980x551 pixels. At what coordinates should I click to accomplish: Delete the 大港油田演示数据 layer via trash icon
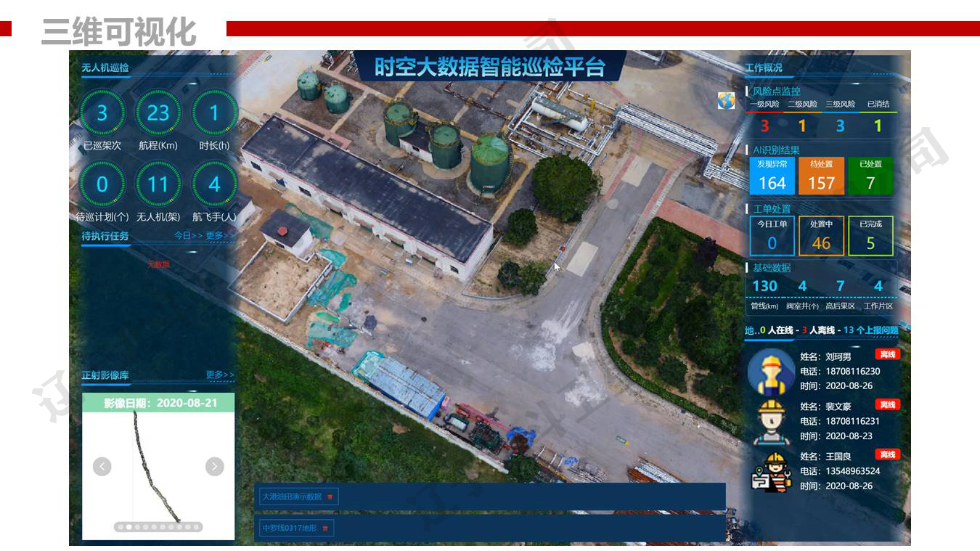(x=330, y=497)
